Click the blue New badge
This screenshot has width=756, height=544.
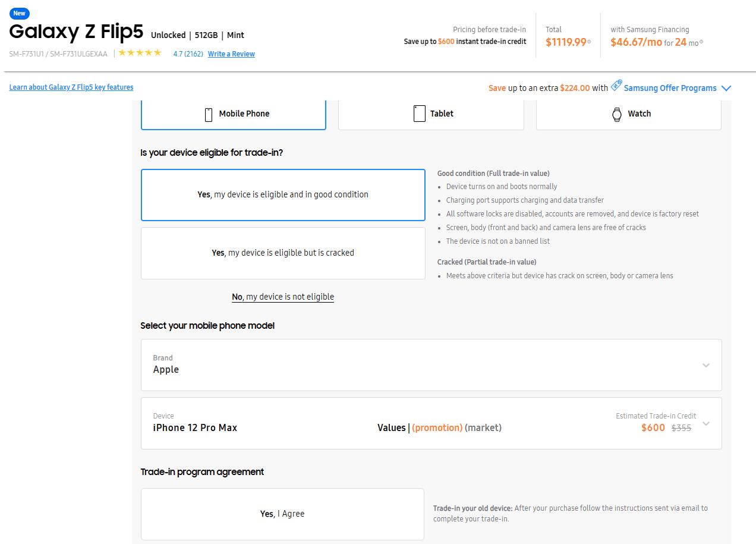tap(20, 13)
